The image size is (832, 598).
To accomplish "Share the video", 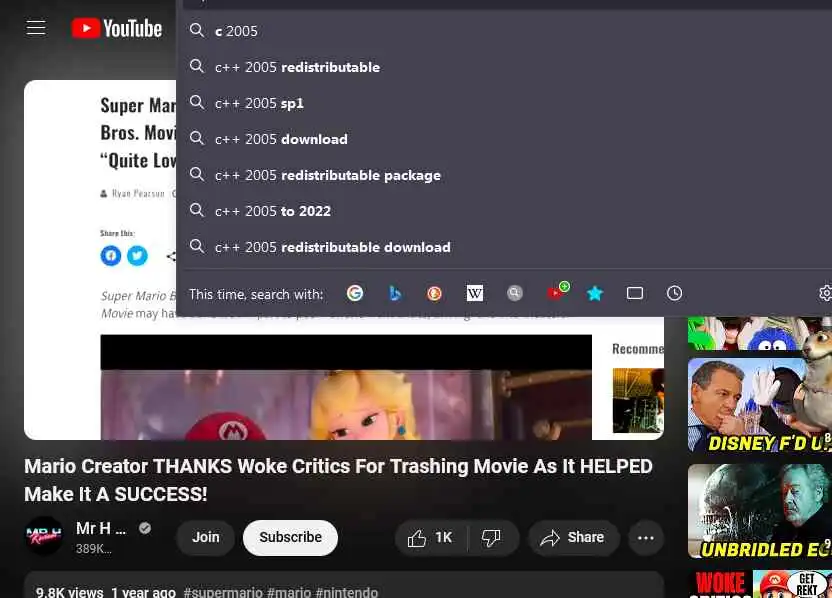I will point(573,538).
